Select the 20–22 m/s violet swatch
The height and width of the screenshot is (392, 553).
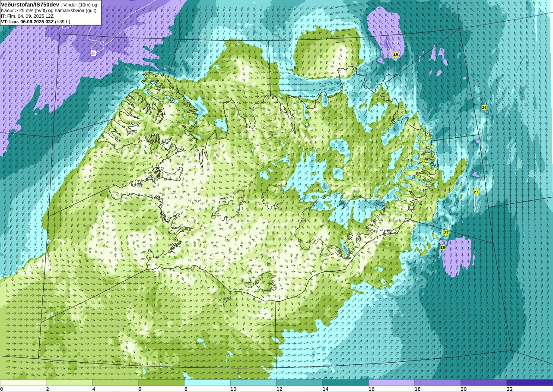click(x=484, y=383)
